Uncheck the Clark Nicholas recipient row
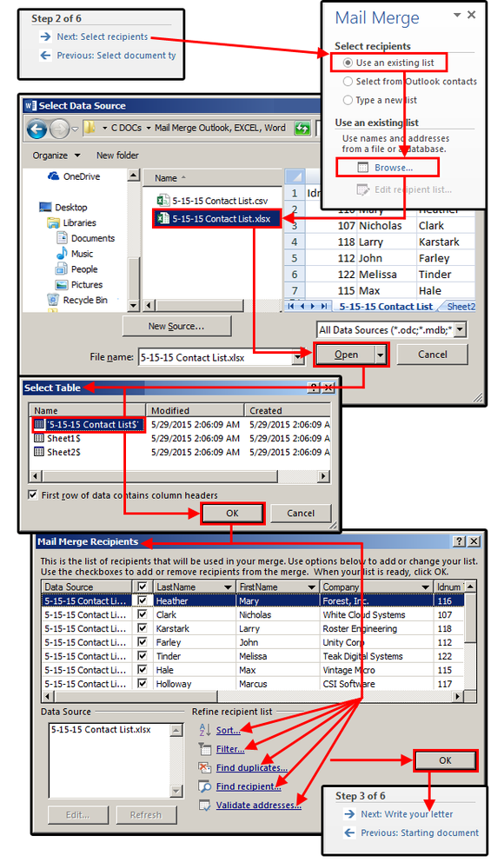Image resolution: width=504 pixels, height=862 pixels. click(143, 614)
